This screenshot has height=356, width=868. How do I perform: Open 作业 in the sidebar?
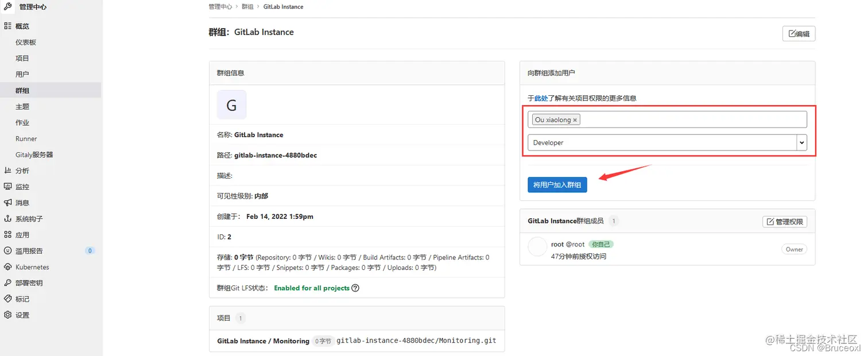[x=22, y=123]
